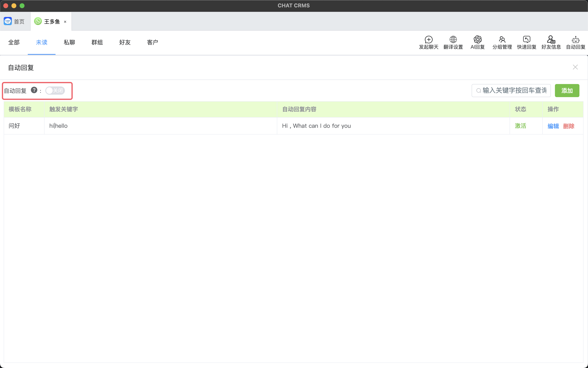Click 删除 for the 问好 template

569,126
